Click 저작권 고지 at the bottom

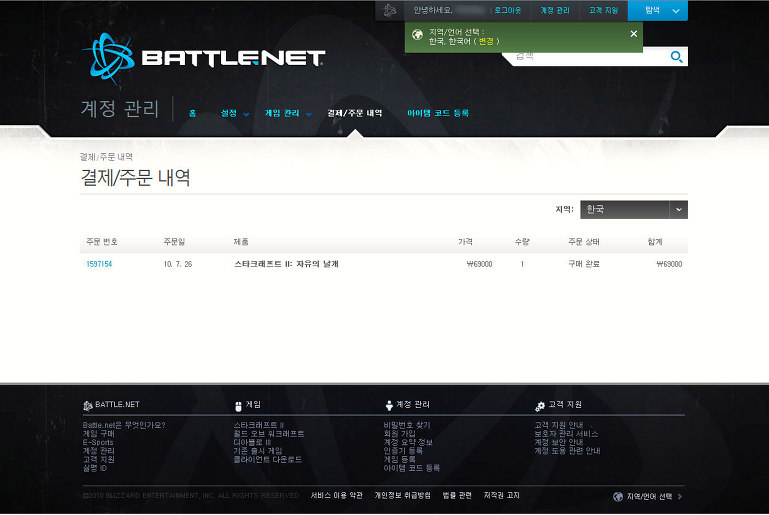point(502,496)
